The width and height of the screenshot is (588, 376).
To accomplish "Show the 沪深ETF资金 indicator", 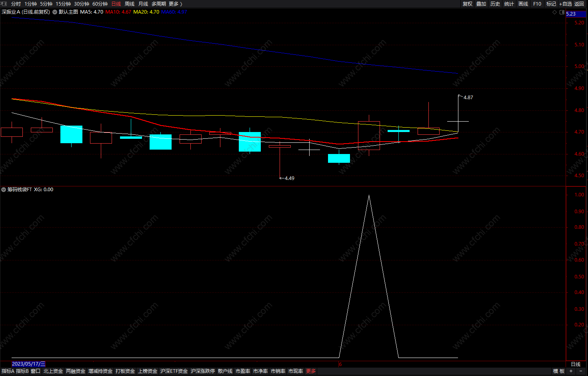I will tap(174, 371).
